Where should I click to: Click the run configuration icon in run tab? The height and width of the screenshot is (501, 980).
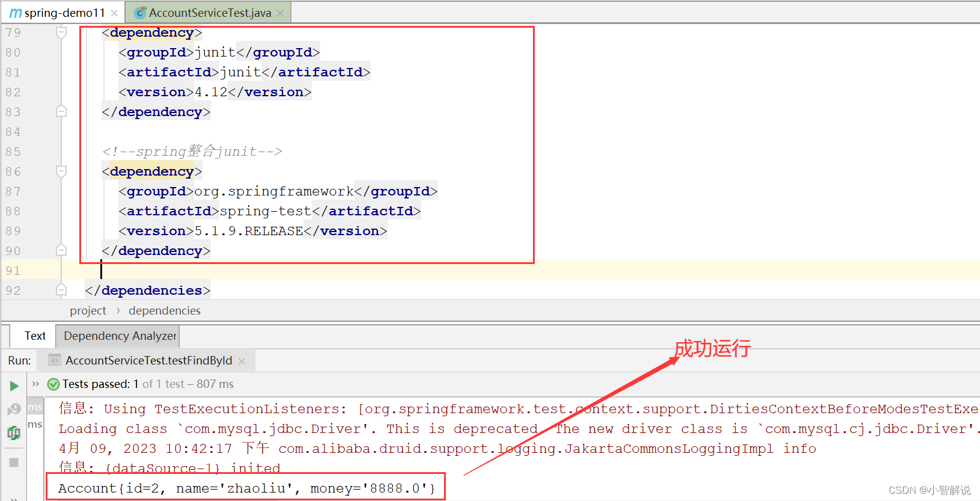pyautogui.click(x=55, y=360)
